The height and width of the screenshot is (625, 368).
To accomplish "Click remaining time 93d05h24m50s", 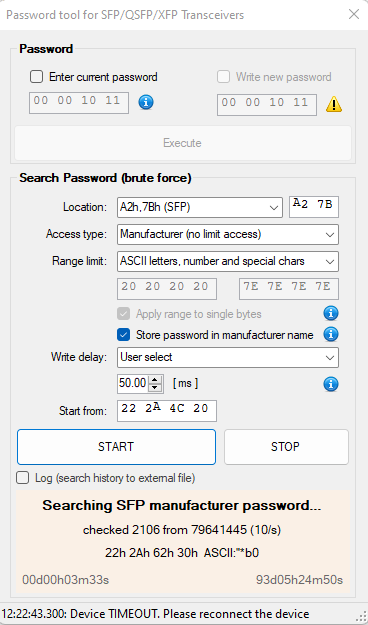I will click(x=299, y=580).
